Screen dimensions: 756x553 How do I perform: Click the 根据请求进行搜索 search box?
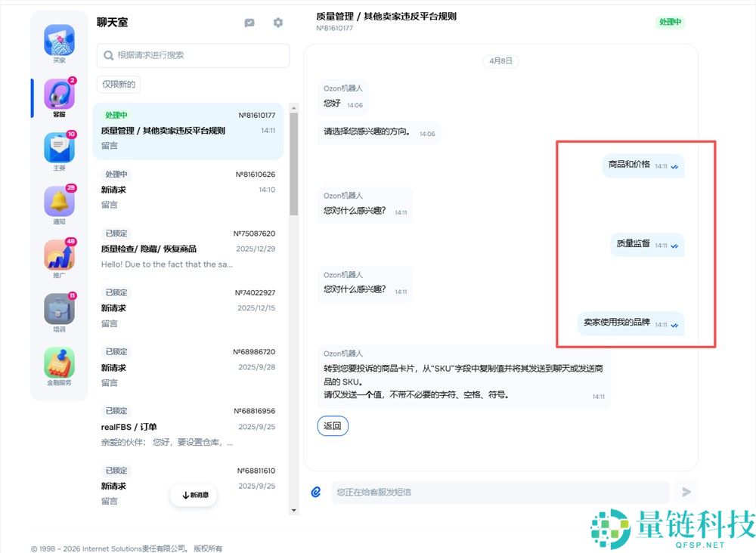[193, 55]
